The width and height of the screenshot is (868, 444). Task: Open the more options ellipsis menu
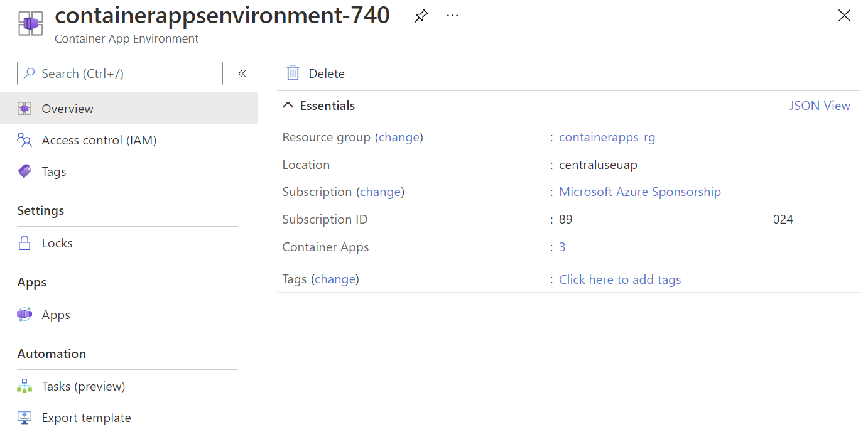(x=452, y=16)
